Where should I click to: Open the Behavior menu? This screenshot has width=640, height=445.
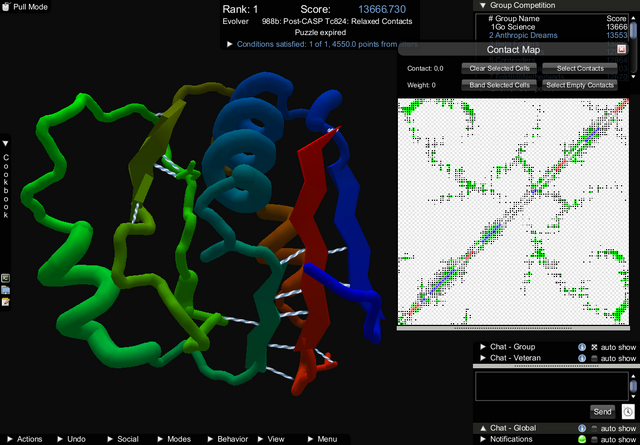(x=228, y=439)
